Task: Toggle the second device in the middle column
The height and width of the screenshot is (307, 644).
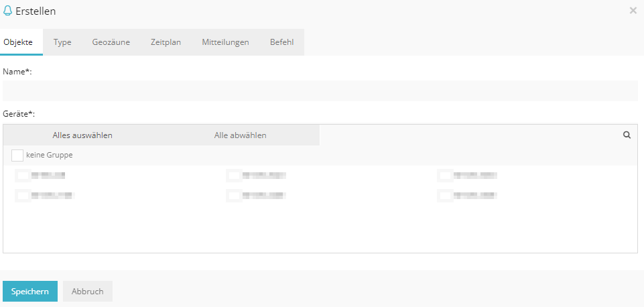Action: pos(234,196)
